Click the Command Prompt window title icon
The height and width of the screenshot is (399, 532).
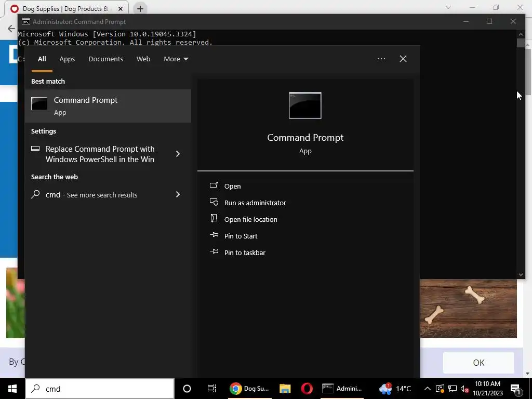click(x=26, y=22)
